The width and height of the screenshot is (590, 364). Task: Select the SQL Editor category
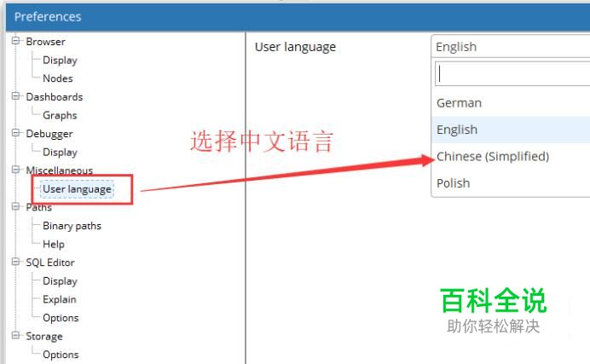tap(50, 263)
